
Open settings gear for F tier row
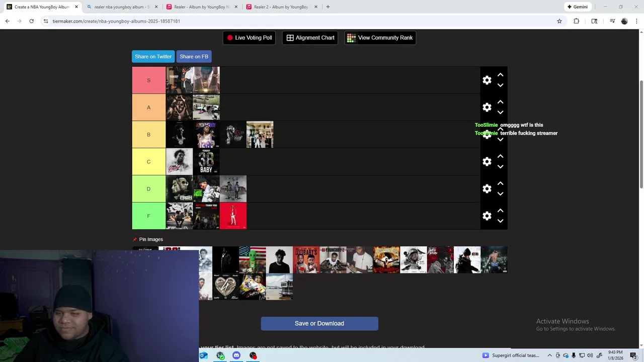(487, 216)
